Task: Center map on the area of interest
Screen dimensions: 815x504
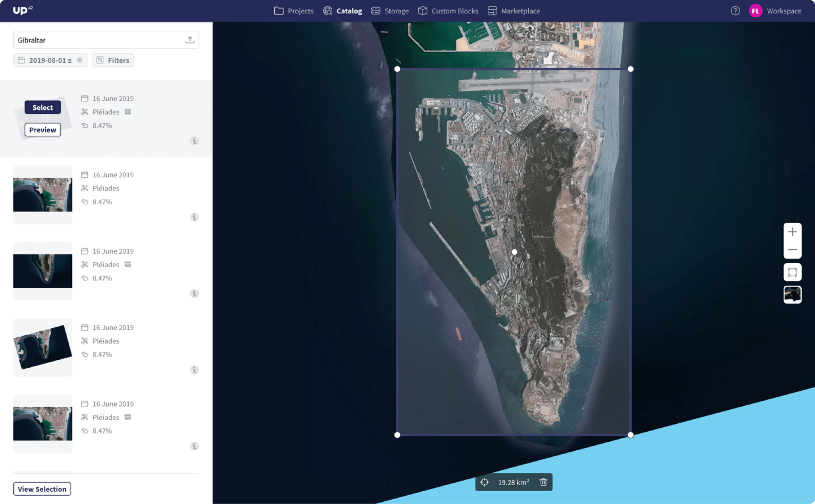Action: pos(484,482)
